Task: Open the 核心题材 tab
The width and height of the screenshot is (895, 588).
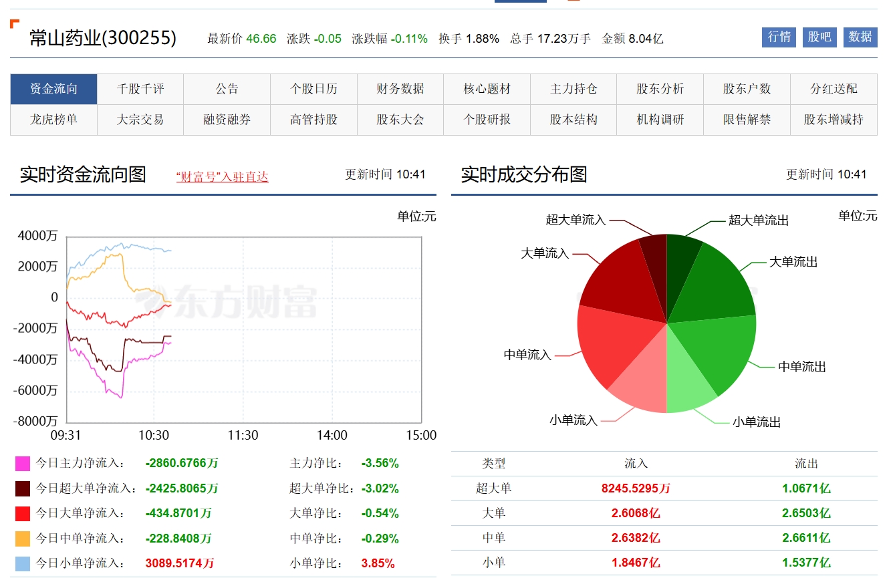Action: 487,89
